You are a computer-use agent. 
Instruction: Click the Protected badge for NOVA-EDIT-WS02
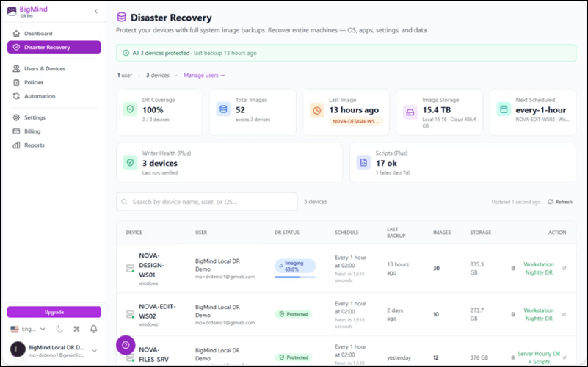click(294, 314)
